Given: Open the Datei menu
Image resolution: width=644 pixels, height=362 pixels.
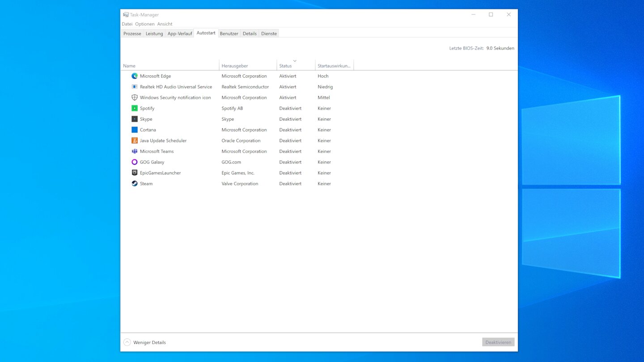Looking at the screenshot, I should (127, 24).
